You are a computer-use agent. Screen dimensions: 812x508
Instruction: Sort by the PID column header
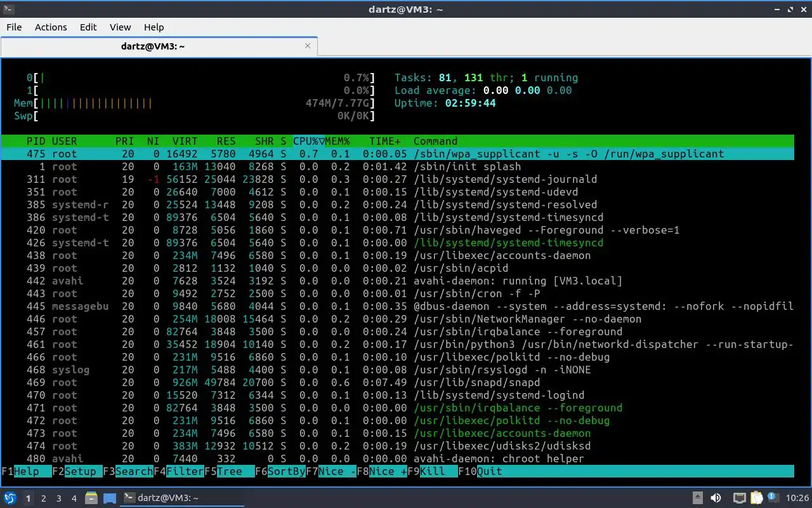point(36,141)
